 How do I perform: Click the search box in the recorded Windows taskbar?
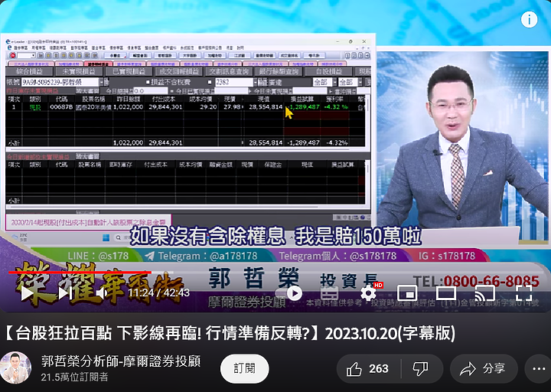pyautogui.click(x=122, y=237)
